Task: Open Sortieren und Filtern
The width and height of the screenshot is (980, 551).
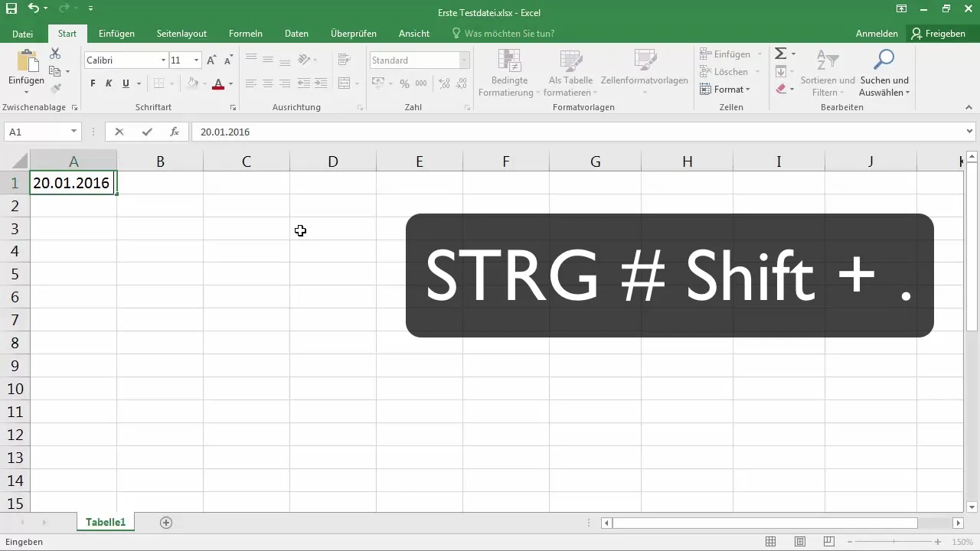Action: pyautogui.click(x=828, y=73)
